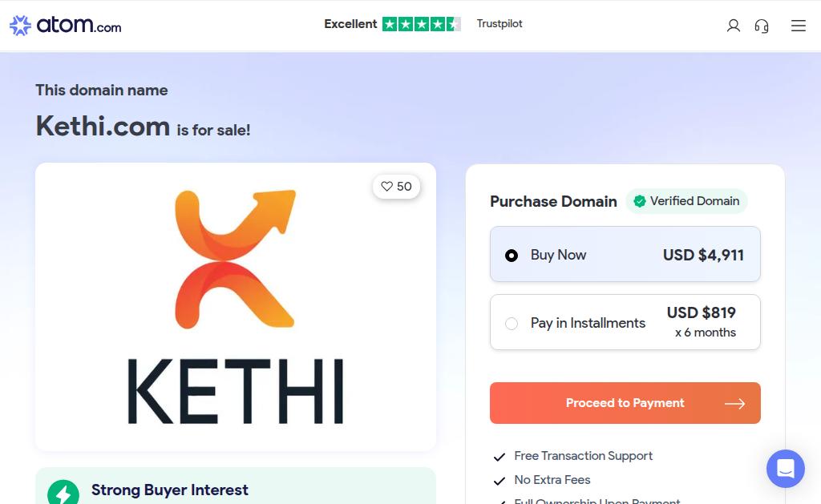Open the chat widget bubble

785,469
